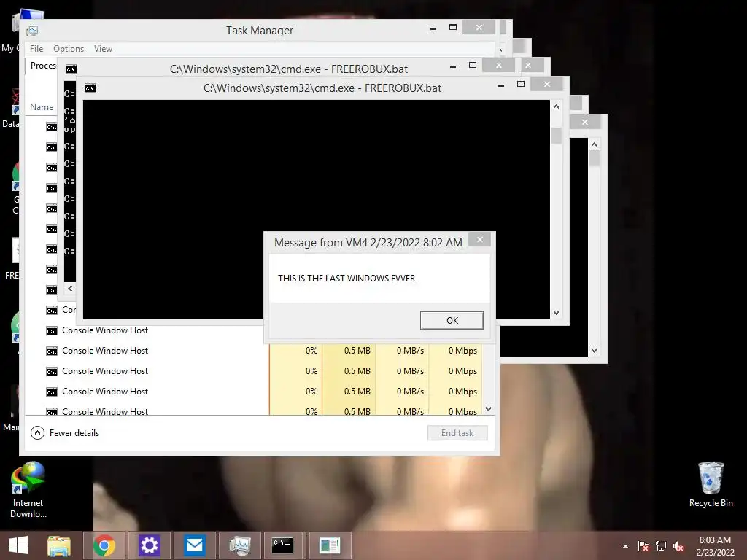The image size is (747, 560).
Task: Click OK in the VM4 message dialog
Action: coord(452,321)
